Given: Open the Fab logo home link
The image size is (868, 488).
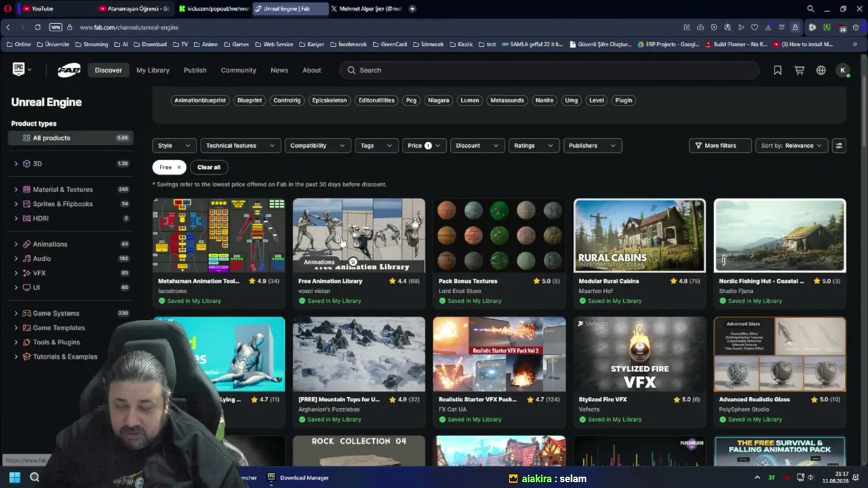Looking at the screenshot, I should pos(68,70).
